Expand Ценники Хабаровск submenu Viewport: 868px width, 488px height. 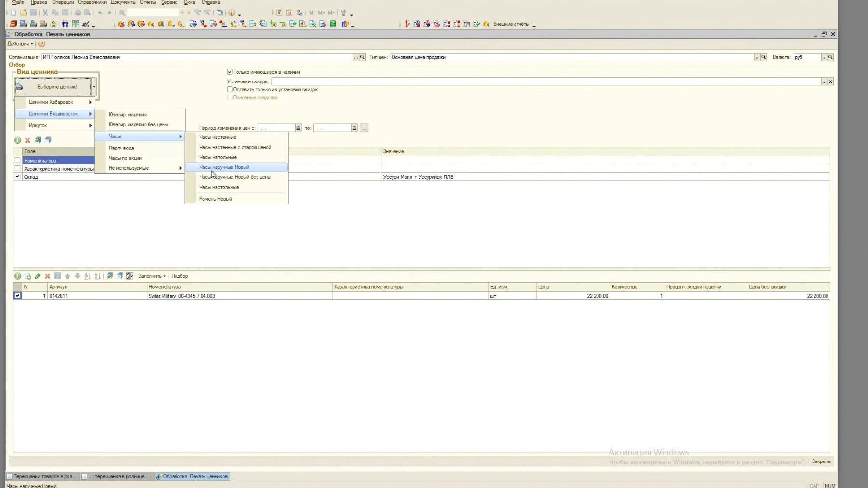[55, 102]
